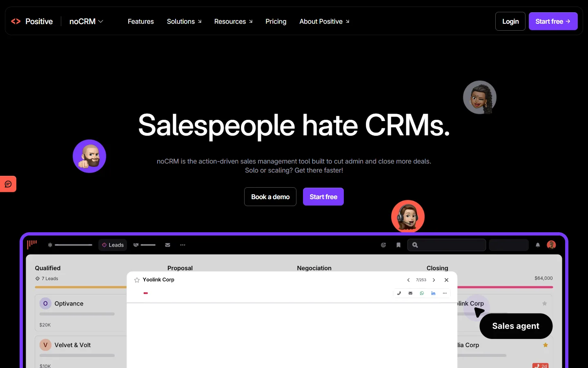Click the target goal icon near search

pyautogui.click(x=383, y=245)
